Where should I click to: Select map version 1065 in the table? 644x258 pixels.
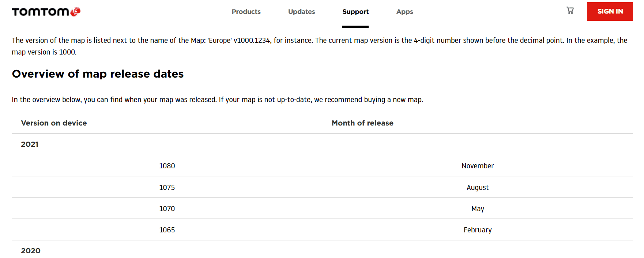167,230
